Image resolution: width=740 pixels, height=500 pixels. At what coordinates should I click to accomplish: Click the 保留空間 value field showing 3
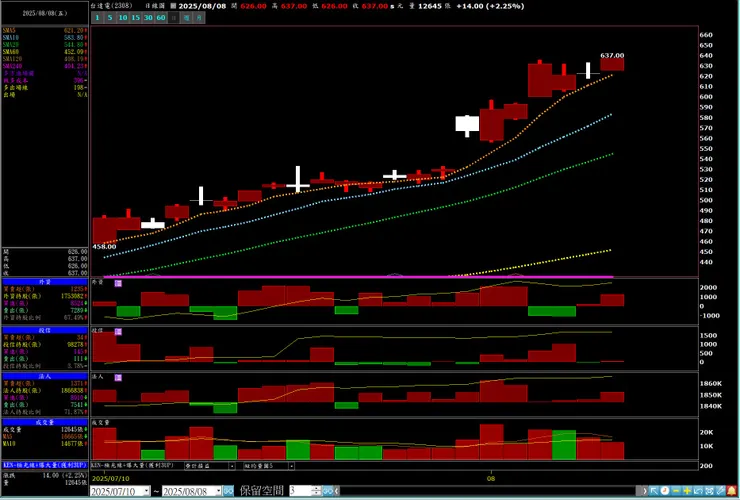point(300,491)
